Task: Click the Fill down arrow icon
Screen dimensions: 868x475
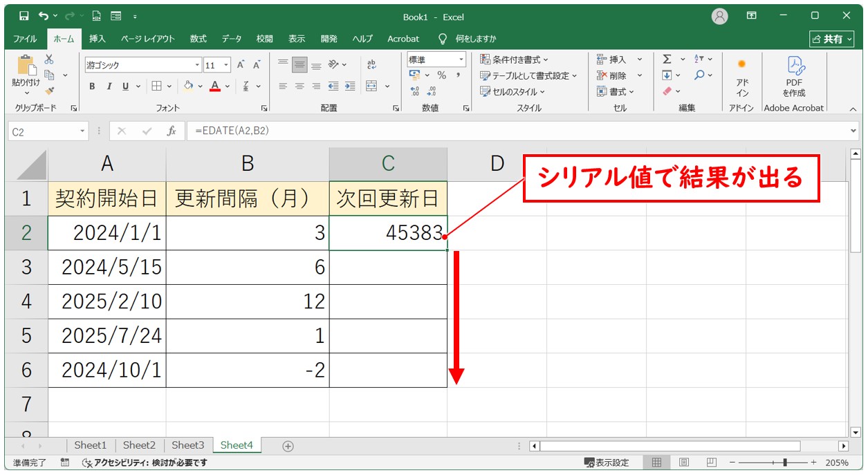Action: pyautogui.click(x=667, y=75)
